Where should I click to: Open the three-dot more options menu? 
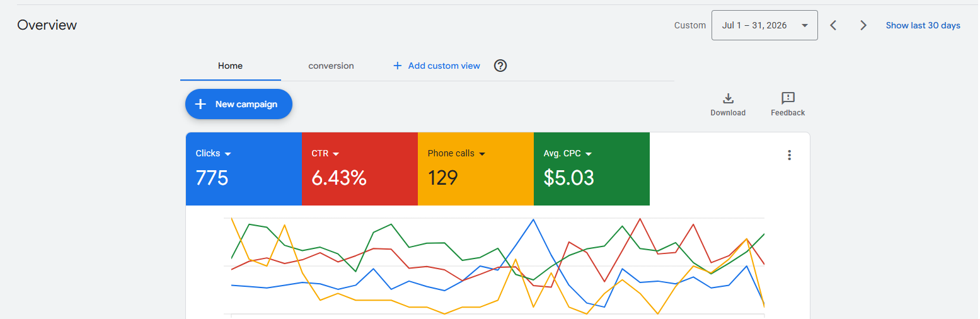pos(789,155)
